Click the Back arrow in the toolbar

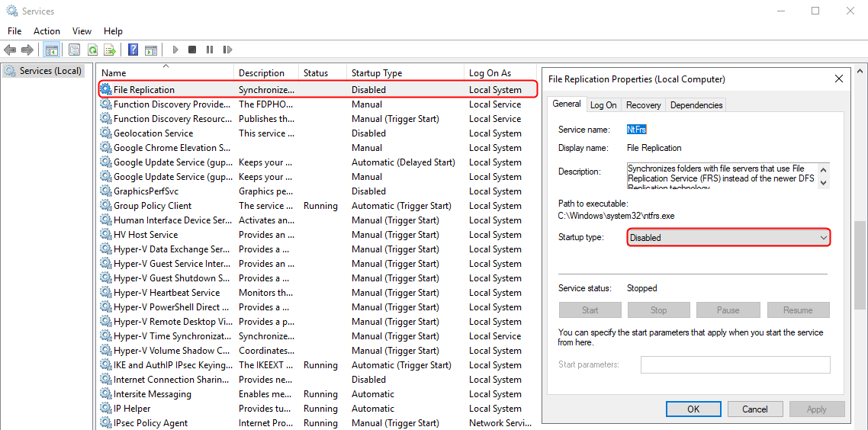pos(10,50)
